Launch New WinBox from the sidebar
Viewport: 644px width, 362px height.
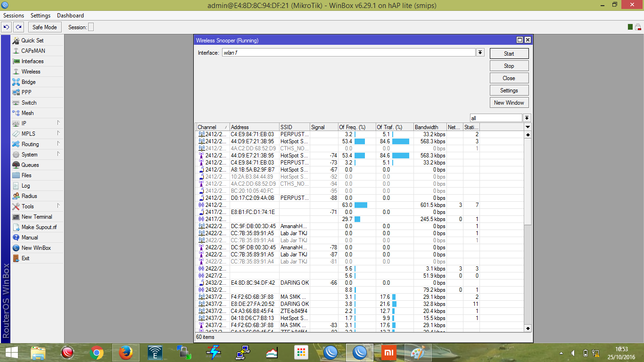[37, 248]
